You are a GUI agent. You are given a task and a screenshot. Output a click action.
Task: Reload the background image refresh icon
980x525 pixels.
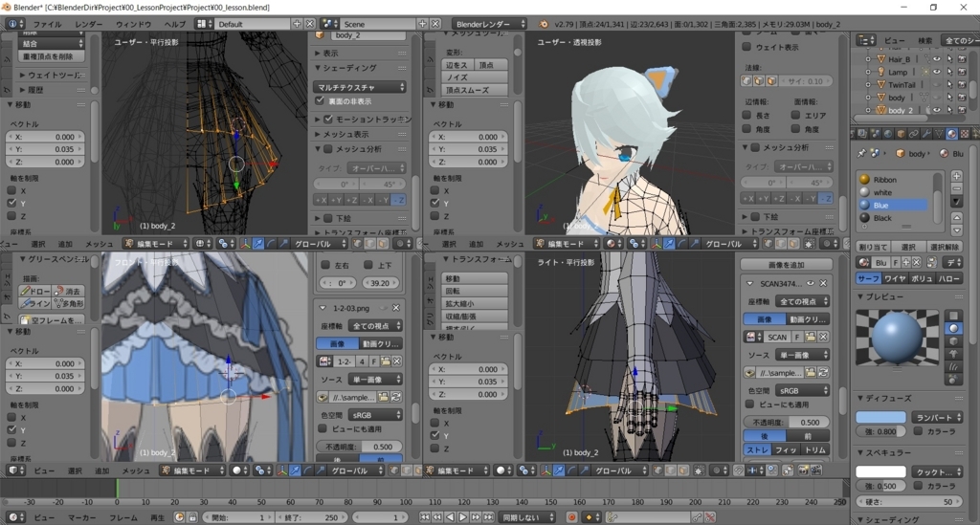(823, 372)
